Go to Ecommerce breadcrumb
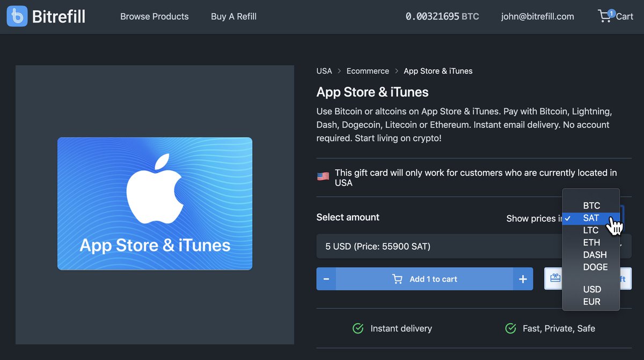Screen dimensions: 644x360 pos(368,71)
